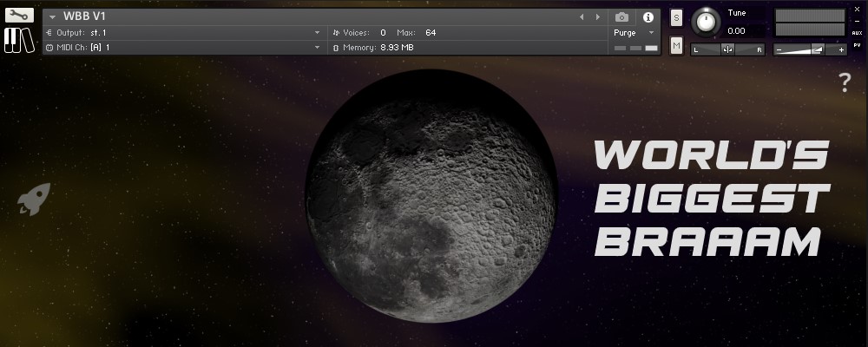Increase volume with the plus button
The width and height of the screenshot is (868, 347).
point(842,49)
